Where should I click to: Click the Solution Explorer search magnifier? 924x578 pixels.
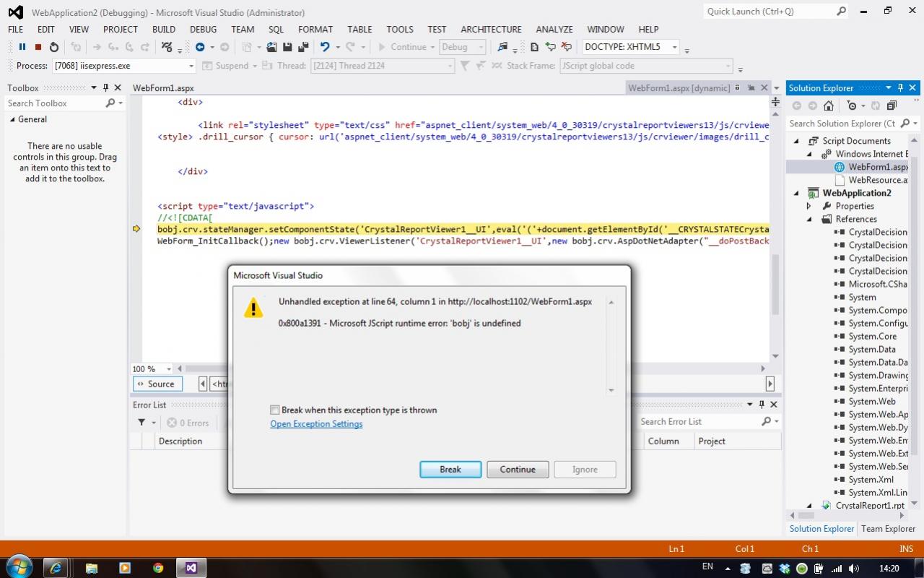pyautogui.click(x=905, y=124)
